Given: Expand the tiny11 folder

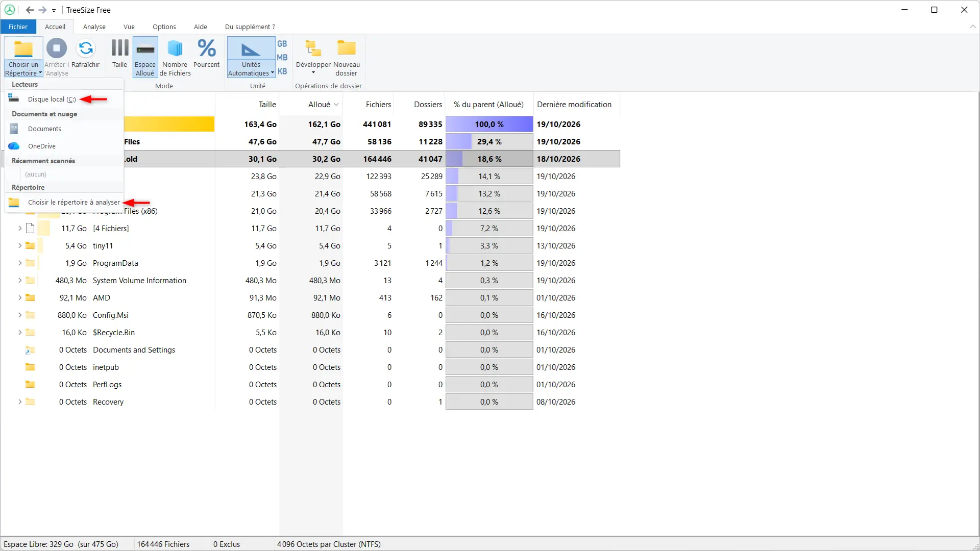Looking at the screenshot, I should [20, 246].
